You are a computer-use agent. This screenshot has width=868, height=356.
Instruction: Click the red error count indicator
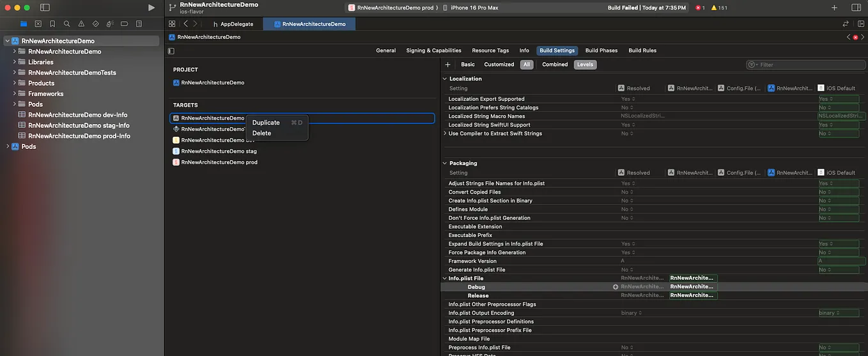(700, 8)
